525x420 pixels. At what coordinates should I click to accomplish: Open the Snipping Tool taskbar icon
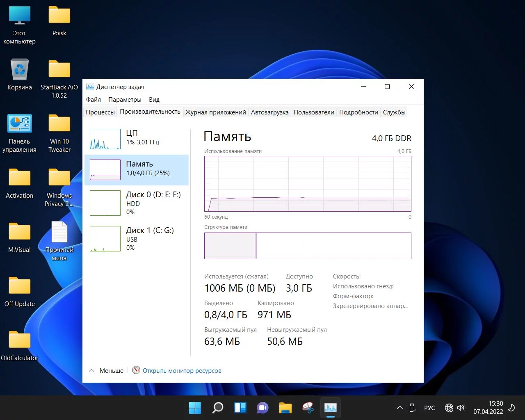click(308, 408)
